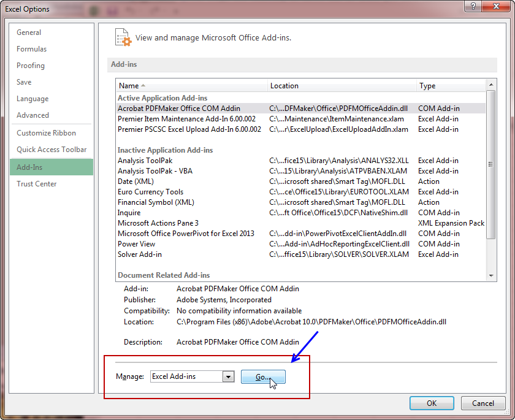Go to Quick Access Toolbar settings

[x=51, y=150]
